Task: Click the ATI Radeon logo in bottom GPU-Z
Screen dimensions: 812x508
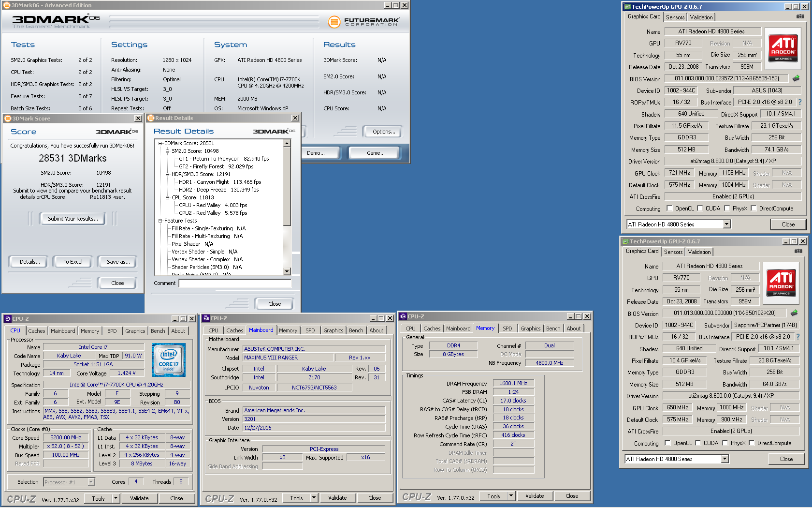Action: (781, 283)
